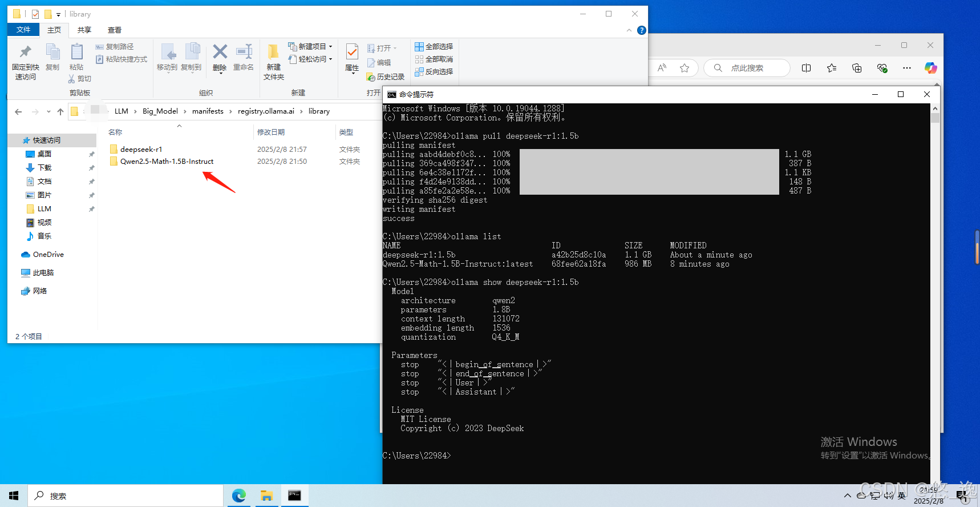Image resolution: width=980 pixels, height=507 pixels.
Task: Click the taskbar search box
Action: 125,496
